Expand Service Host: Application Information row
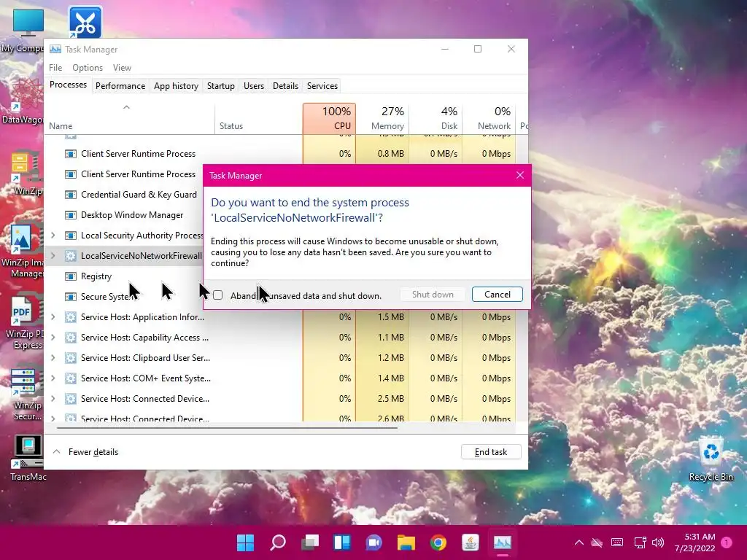747x560 pixels. click(53, 316)
